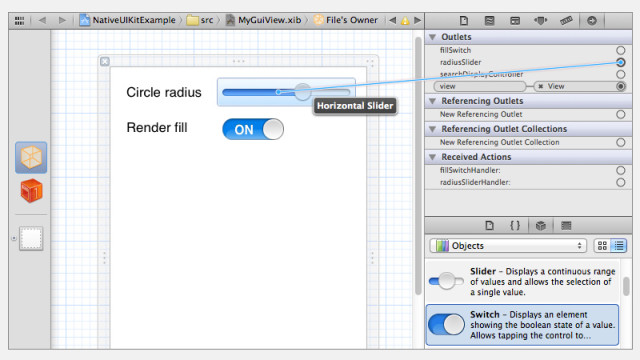Select the radiusSlider outlet row
The height and width of the screenshot is (360, 640).
coord(528,62)
